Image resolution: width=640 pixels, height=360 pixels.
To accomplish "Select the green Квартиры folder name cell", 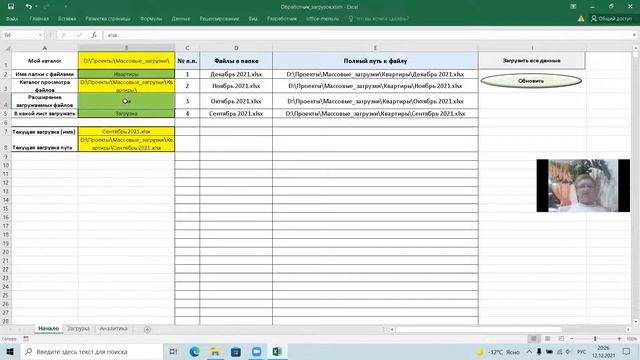I will click(x=127, y=74).
